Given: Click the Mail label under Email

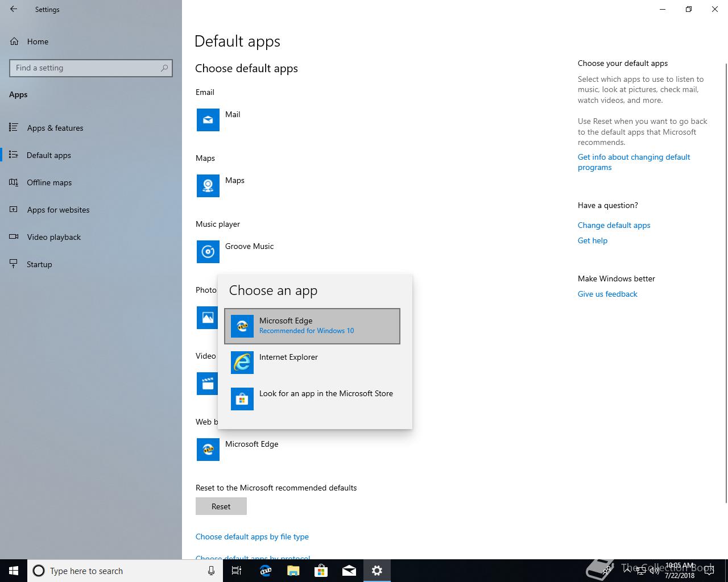Looking at the screenshot, I should pyautogui.click(x=233, y=114).
